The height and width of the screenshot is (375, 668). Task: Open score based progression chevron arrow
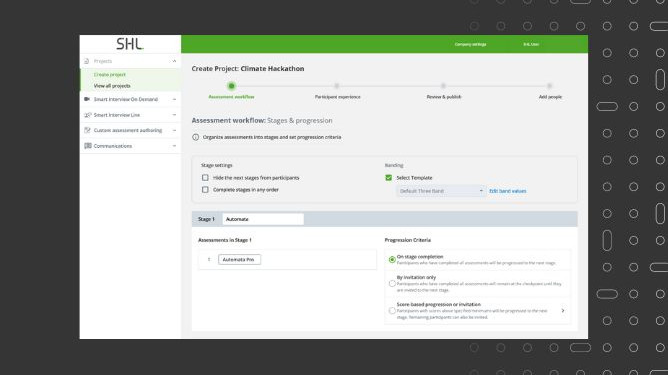pyautogui.click(x=563, y=311)
